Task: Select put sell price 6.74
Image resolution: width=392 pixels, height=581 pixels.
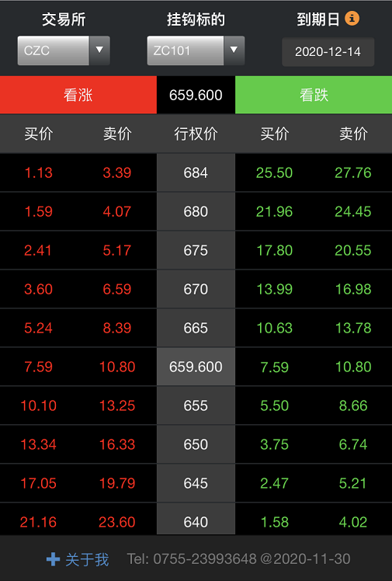Action: click(353, 444)
